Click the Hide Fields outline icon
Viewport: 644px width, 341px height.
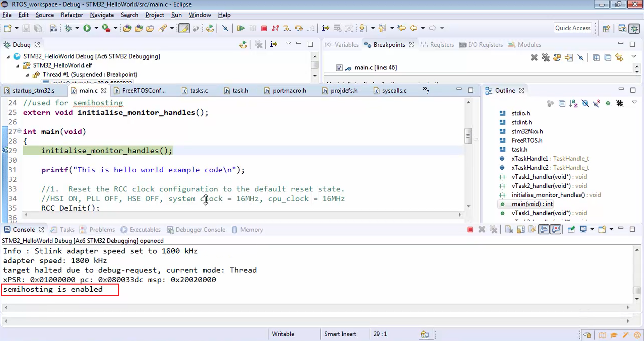click(585, 103)
